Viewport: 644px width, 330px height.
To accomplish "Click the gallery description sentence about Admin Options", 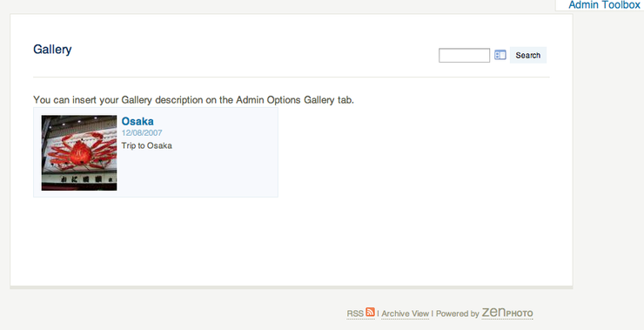I will tap(193, 100).
